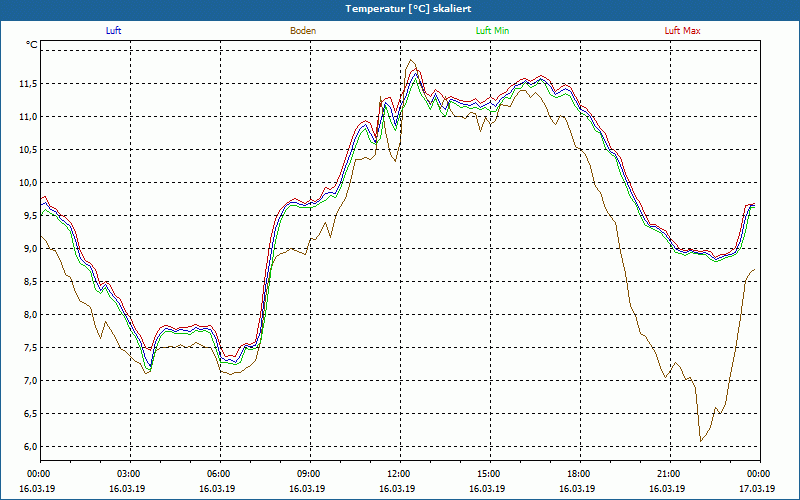Screen dimensions: 800x500
Task: Select the 'Boden' legend label
Action: (303, 31)
